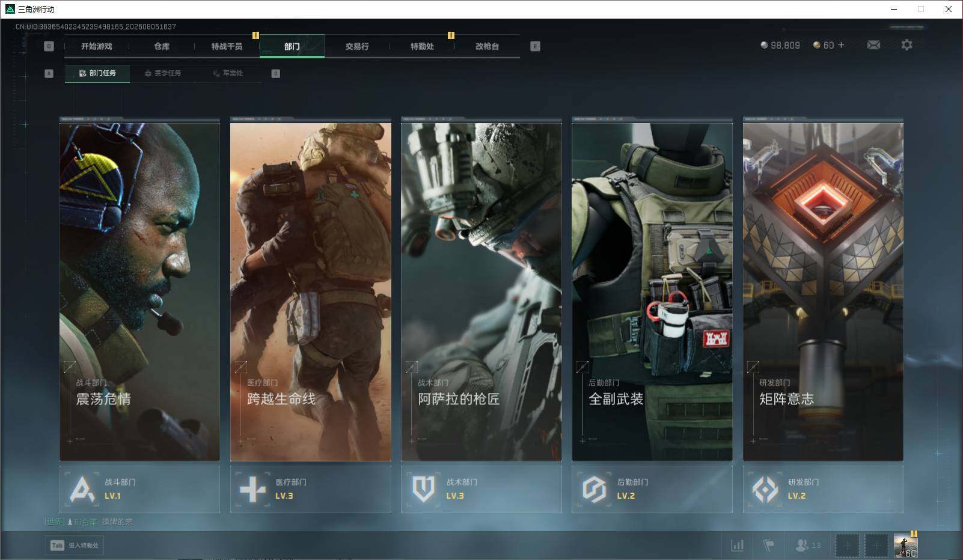This screenshot has height=560, width=963.
Task: Click the 战术部门 shield emblem icon
Action: click(x=424, y=489)
